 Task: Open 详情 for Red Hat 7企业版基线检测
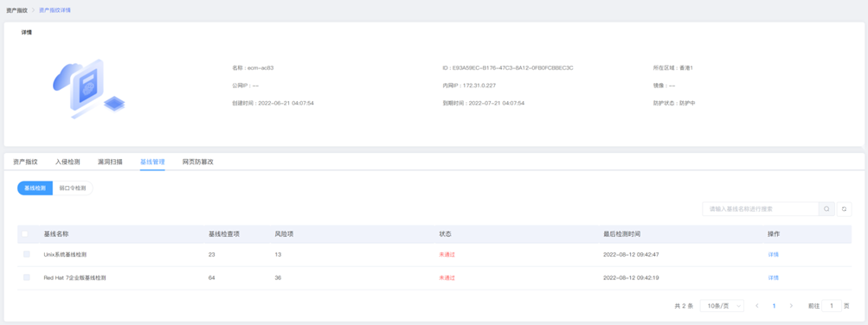tap(774, 278)
